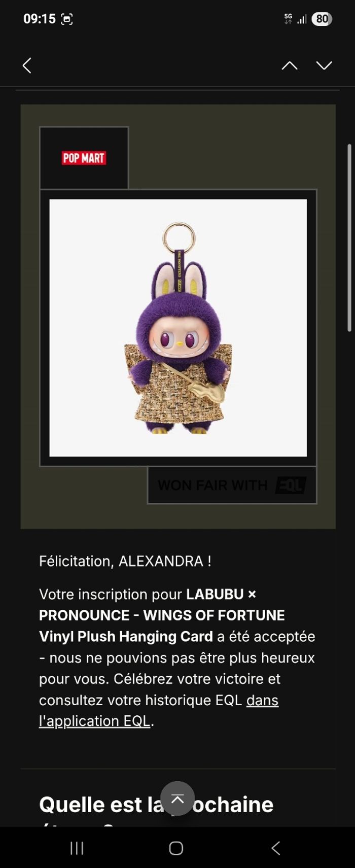Tap the clock time in status bar
The image size is (355, 868).
[40, 19]
